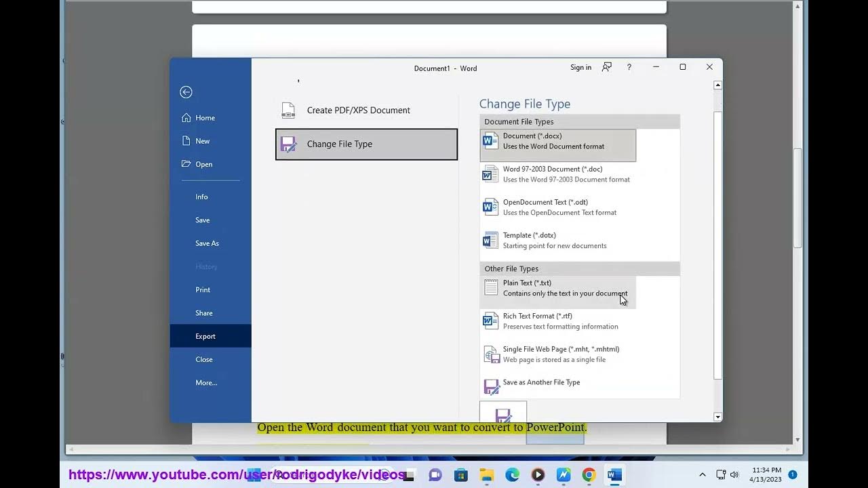The height and width of the screenshot is (488, 868).
Task: Open Home in the backstage sidebar
Action: 210,118
